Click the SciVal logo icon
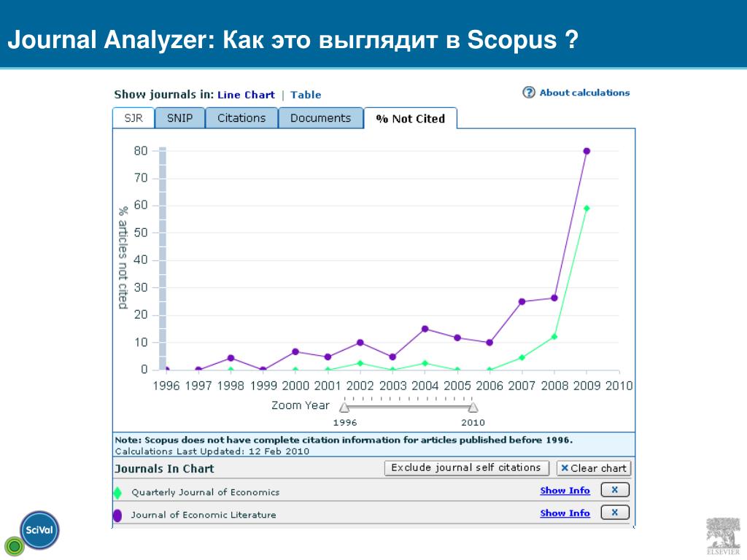The width and height of the screenshot is (747, 560). coord(39,530)
